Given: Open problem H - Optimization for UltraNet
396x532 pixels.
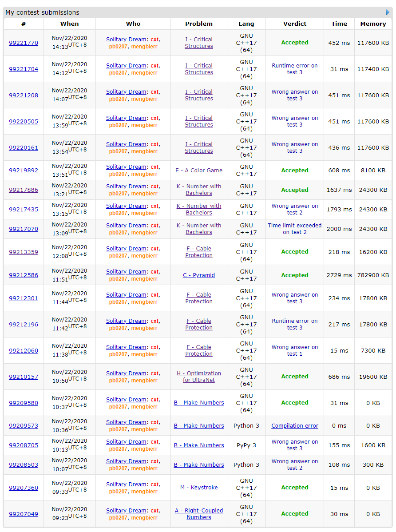Looking at the screenshot, I should click(x=198, y=377).
